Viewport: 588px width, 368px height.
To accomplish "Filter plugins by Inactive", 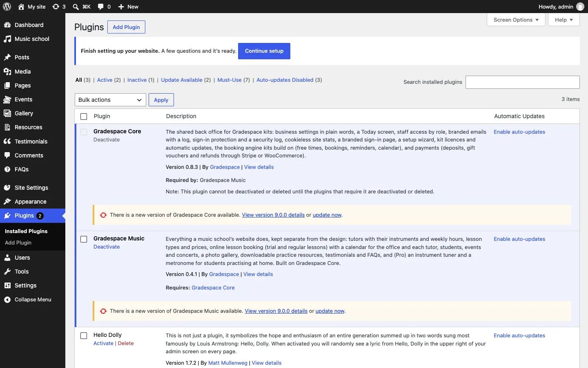I will (137, 80).
